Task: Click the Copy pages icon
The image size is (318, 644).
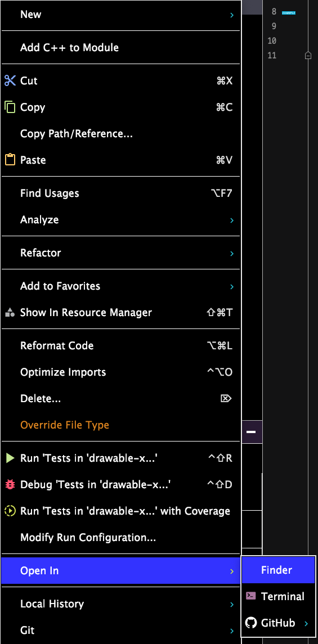Action: (10, 107)
